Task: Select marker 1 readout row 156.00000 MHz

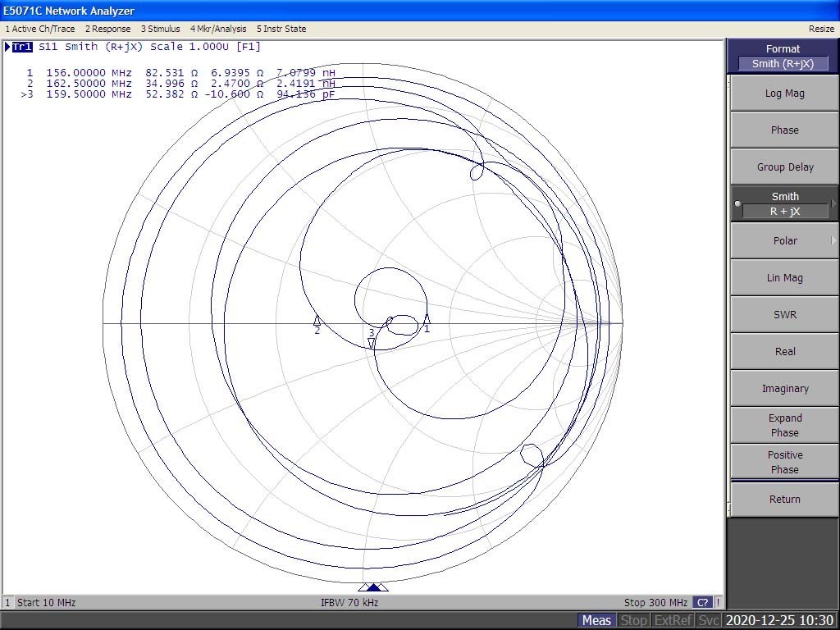Action: [180, 72]
